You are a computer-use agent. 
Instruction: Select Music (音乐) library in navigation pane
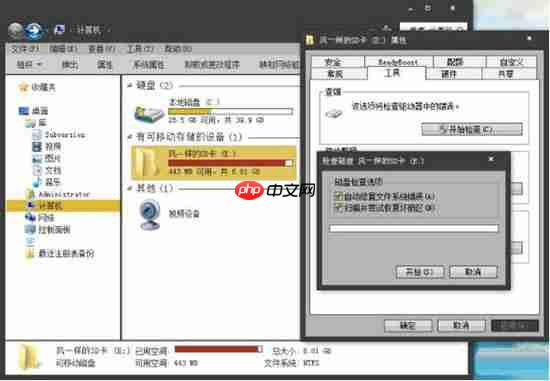click(52, 182)
